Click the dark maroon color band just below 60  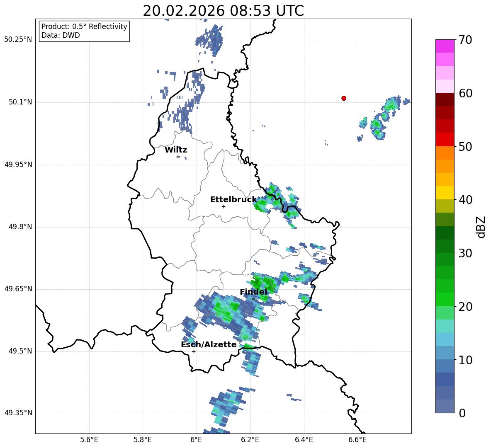click(445, 99)
